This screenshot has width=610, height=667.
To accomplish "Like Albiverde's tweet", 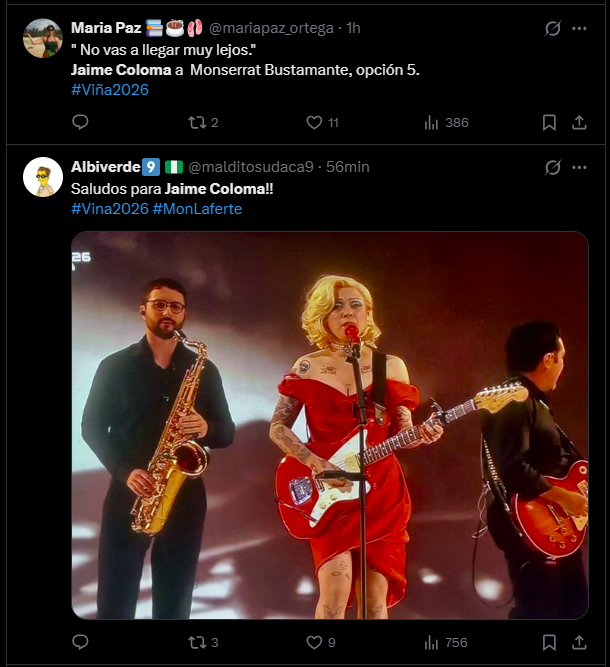I will coord(314,642).
